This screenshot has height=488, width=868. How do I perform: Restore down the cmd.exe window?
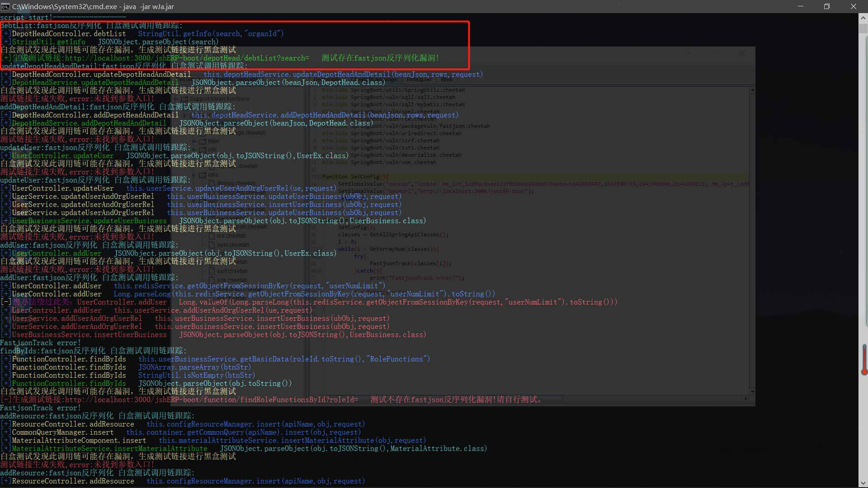click(x=827, y=6)
